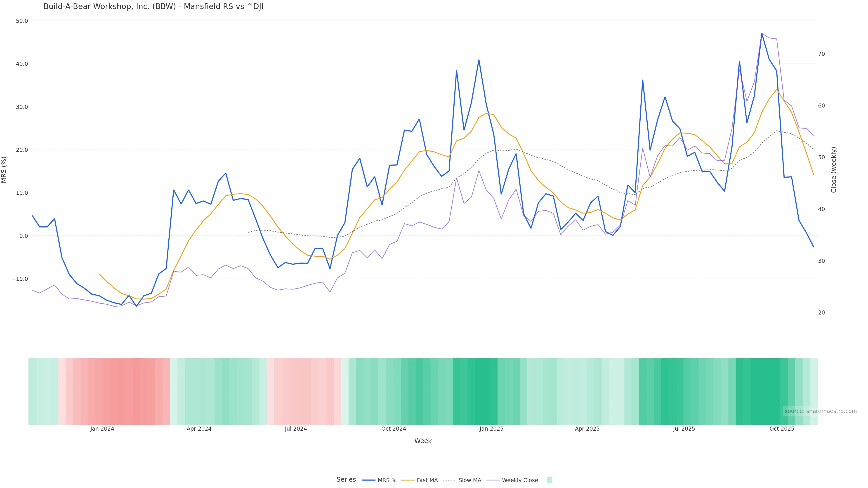Screen dimensions: 868x488
Task: Click the blue MRS % legend line icon
Action: pos(369,480)
